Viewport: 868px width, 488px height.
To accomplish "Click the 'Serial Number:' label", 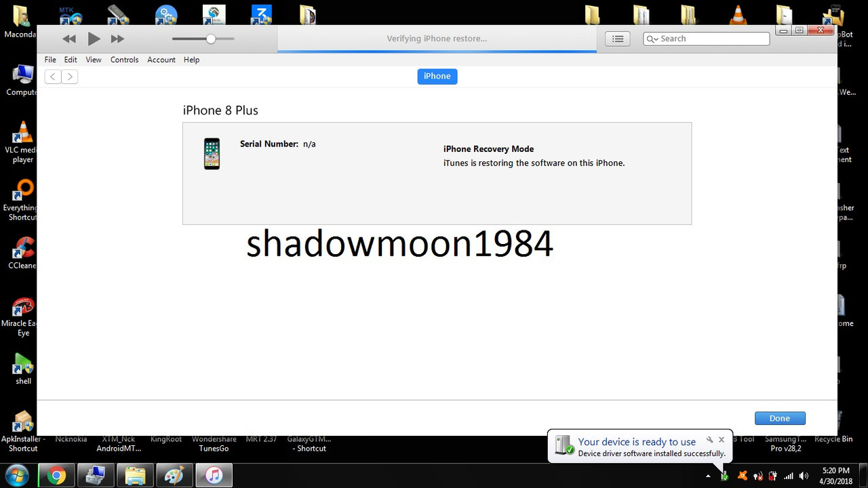I will click(x=269, y=144).
